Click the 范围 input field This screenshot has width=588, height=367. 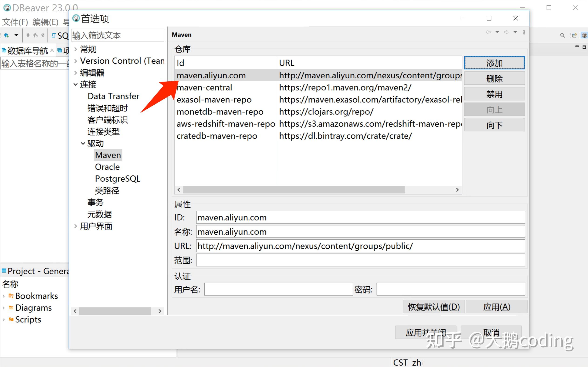(x=360, y=260)
